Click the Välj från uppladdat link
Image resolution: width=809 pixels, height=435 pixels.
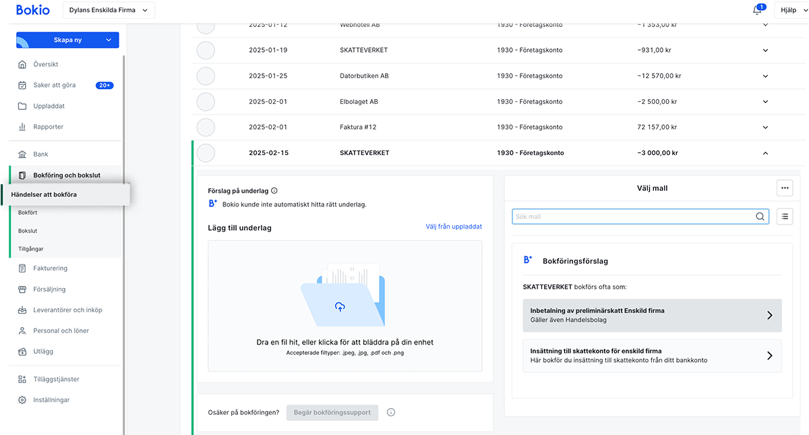pos(453,227)
